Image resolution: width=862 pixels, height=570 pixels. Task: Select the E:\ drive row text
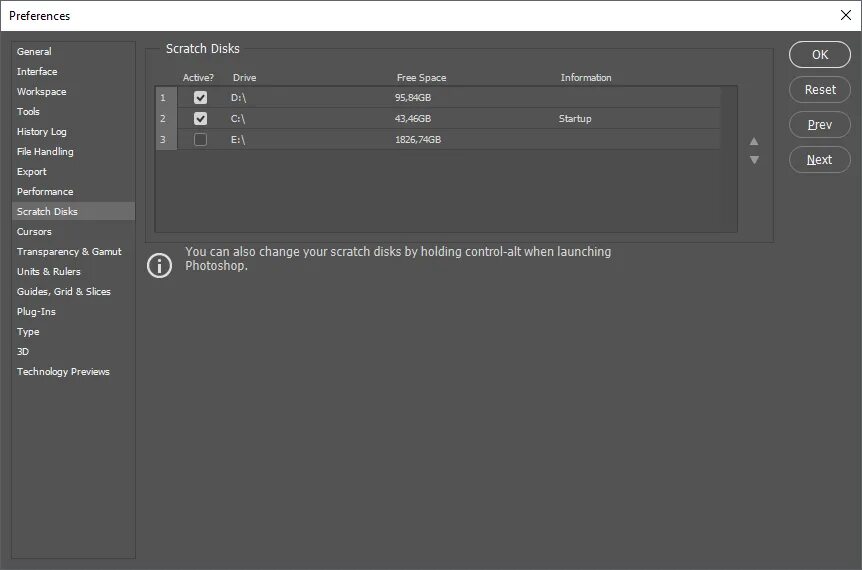click(x=237, y=140)
